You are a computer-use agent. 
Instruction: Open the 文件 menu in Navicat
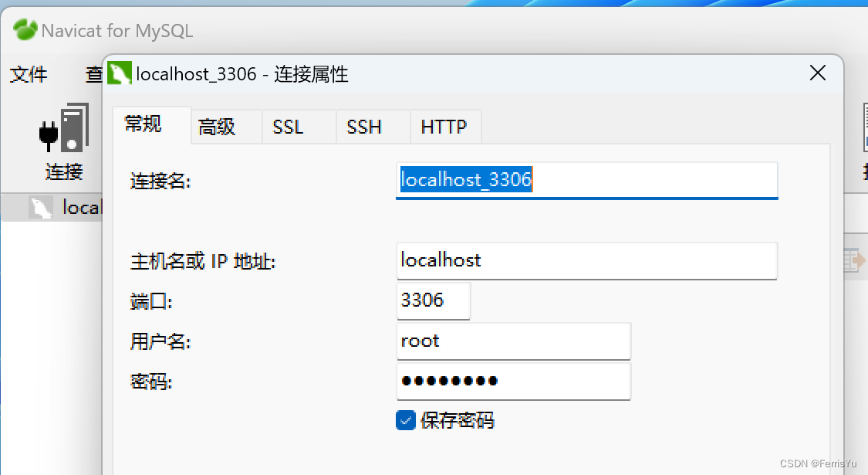click(29, 73)
